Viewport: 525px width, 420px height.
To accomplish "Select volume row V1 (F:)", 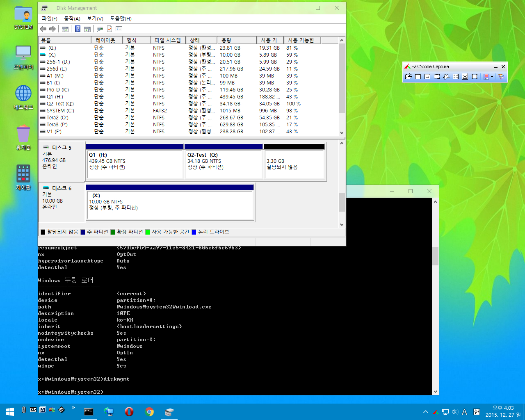I will 189,132.
